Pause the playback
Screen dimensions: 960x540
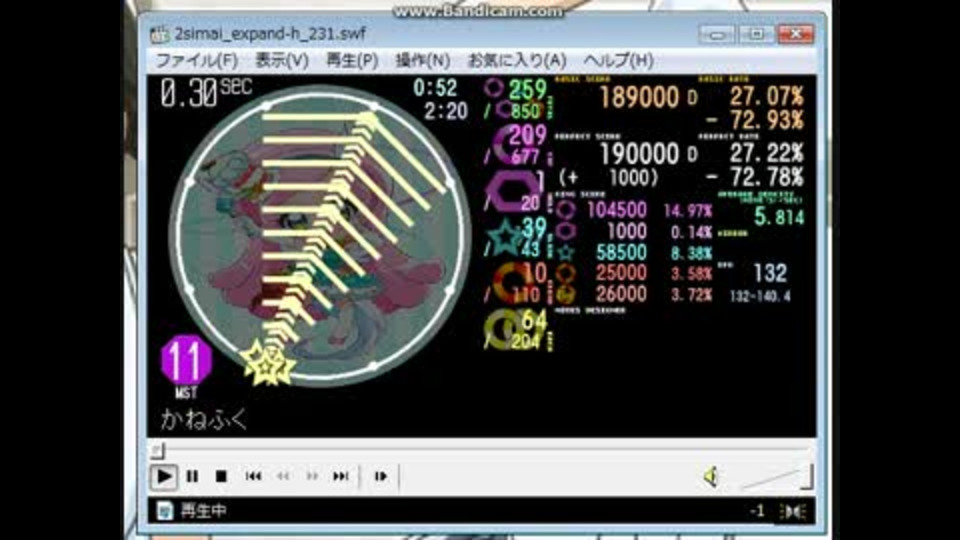coord(192,476)
